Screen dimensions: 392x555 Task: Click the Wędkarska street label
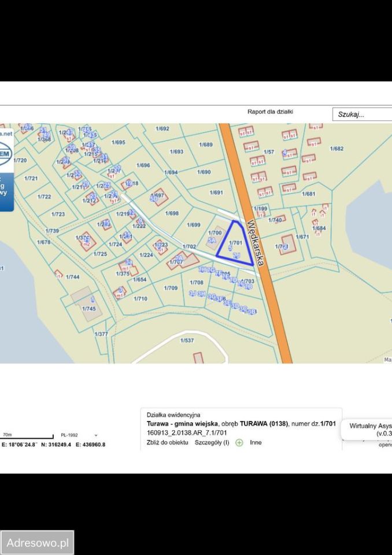pos(256,242)
